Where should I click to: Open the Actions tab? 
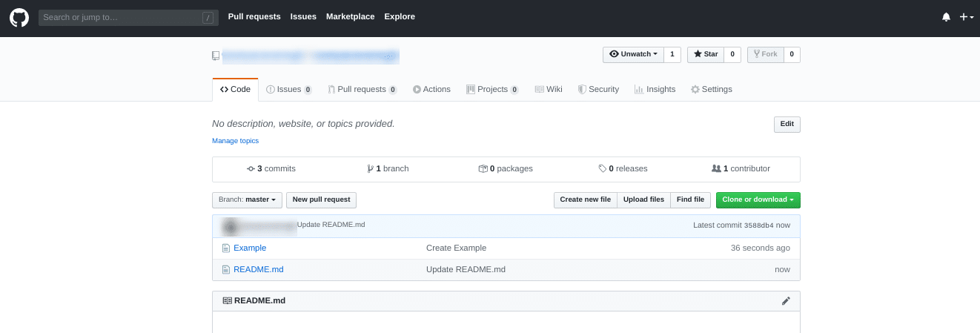tap(431, 89)
